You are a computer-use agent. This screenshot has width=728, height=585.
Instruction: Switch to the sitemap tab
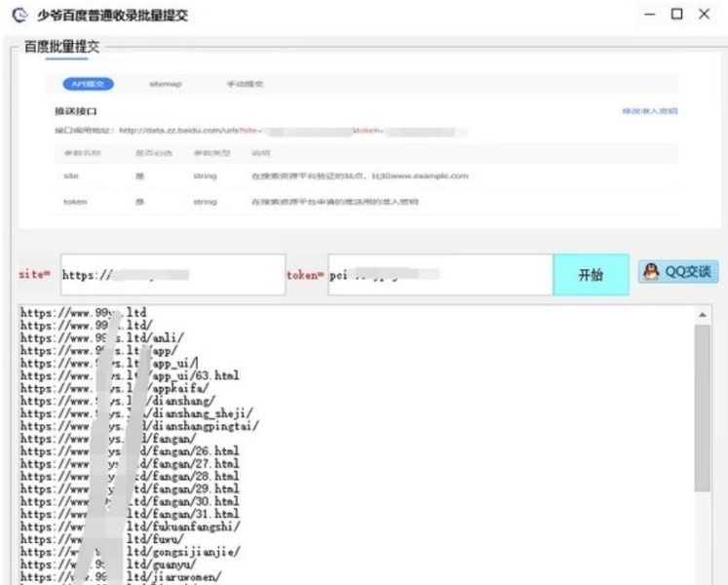(x=166, y=84)
